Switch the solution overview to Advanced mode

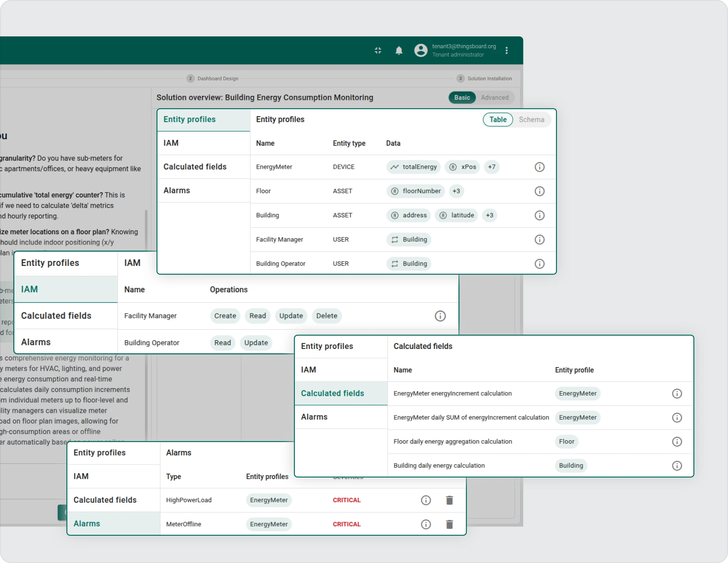(x=494, y=98)
